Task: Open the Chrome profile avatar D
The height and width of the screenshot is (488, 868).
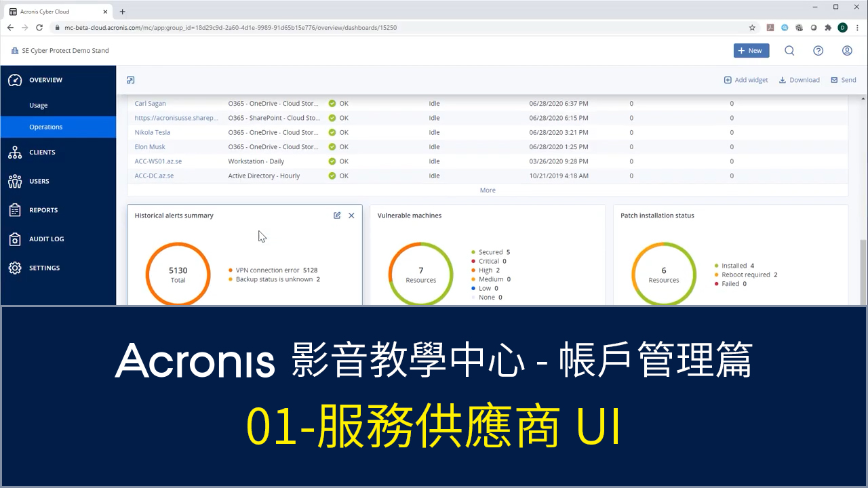Action: tap(843, 28)
